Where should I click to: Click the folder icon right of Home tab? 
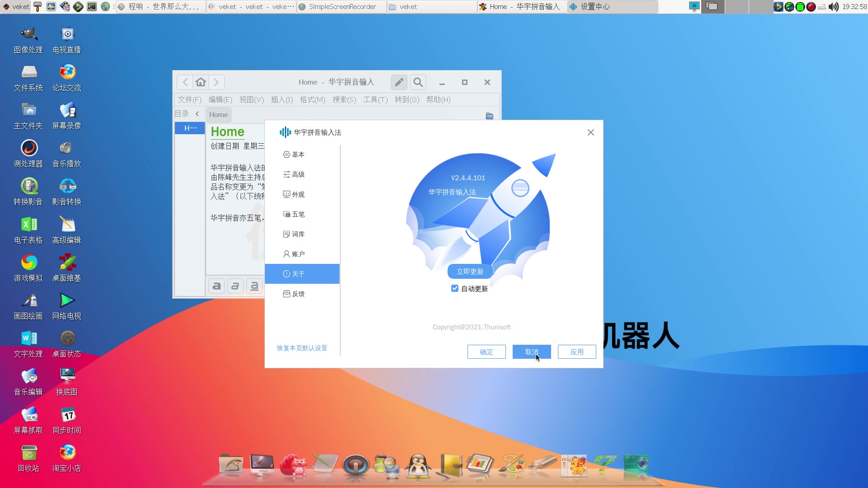point(489,116)
